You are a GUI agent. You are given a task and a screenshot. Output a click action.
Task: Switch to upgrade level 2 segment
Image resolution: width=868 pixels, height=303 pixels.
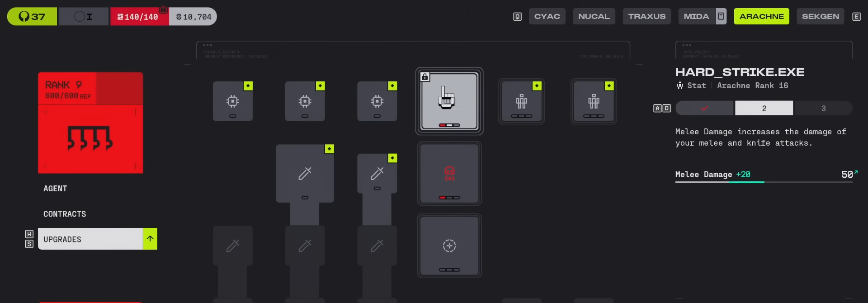764,108
